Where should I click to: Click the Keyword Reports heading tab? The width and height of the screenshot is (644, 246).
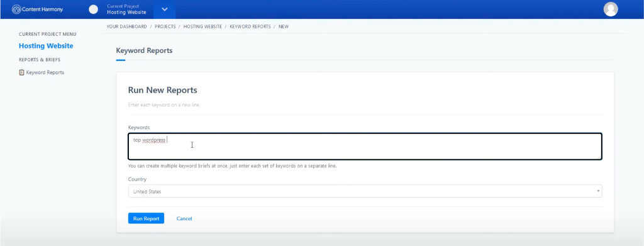coord(144,51)
